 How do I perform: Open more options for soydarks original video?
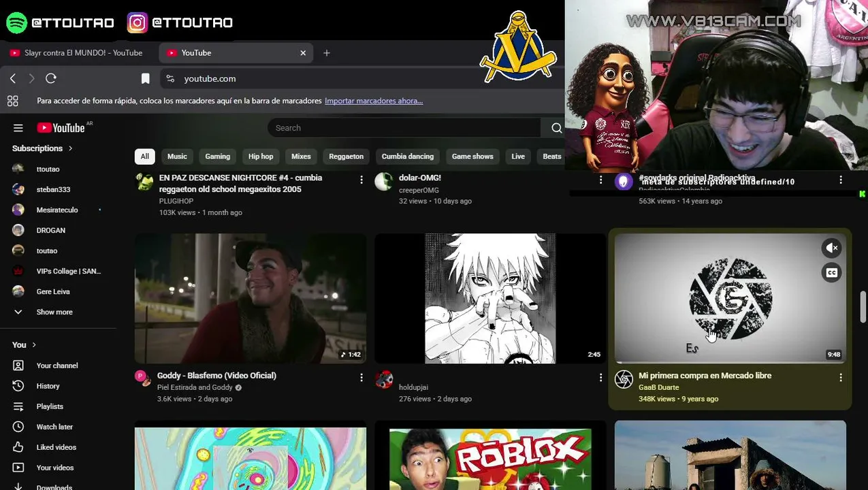(x=840, y=180)
